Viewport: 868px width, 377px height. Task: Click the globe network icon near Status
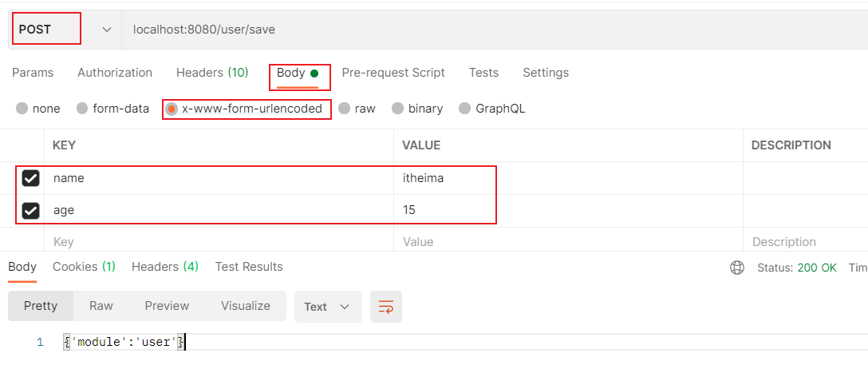pos(737,268)
